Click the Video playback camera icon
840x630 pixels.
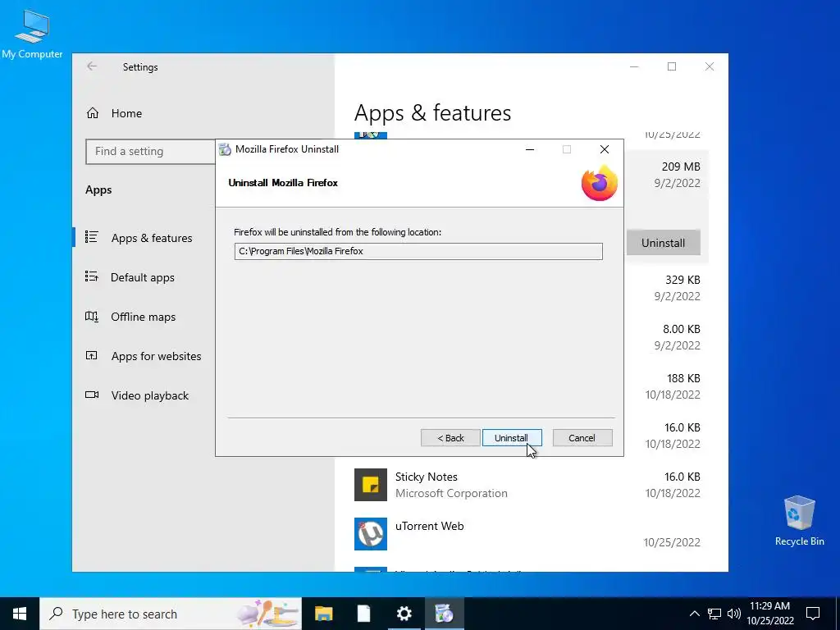pos(92,395)
